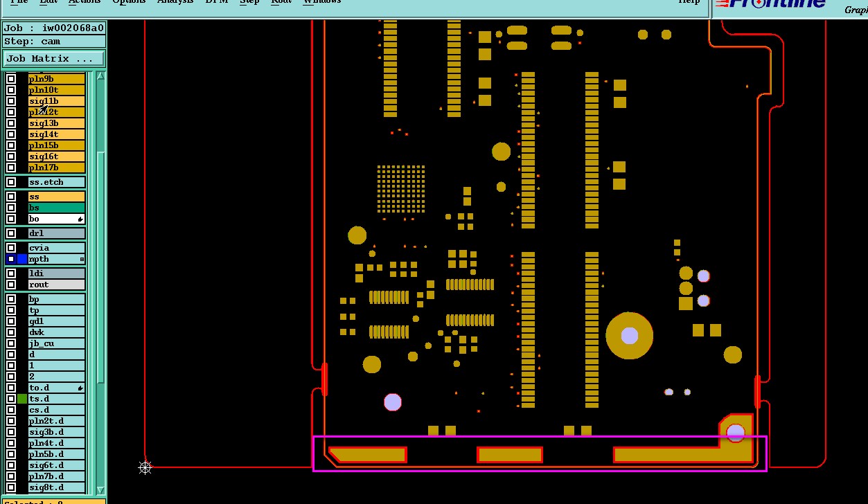Toggle checkbox for layer pln10t
The image size is (868, 504).
[x=11, y=90]
